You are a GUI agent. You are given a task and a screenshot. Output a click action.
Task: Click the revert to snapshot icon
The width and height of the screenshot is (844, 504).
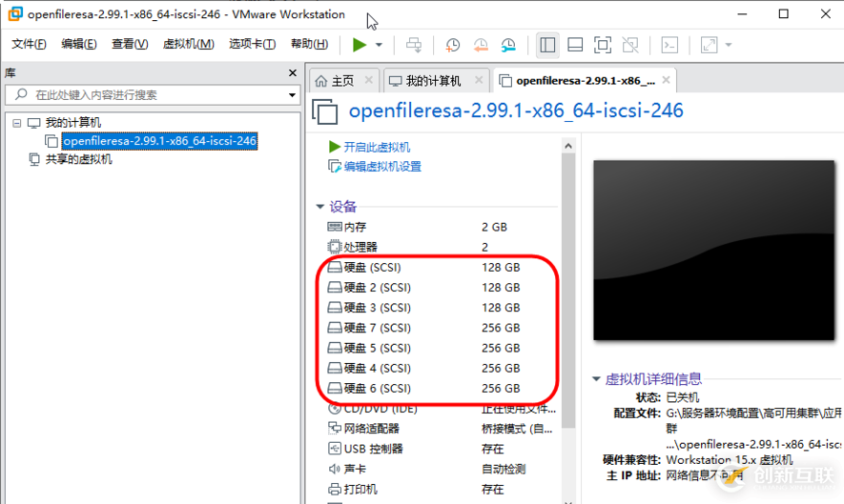[x=481, y=45]
